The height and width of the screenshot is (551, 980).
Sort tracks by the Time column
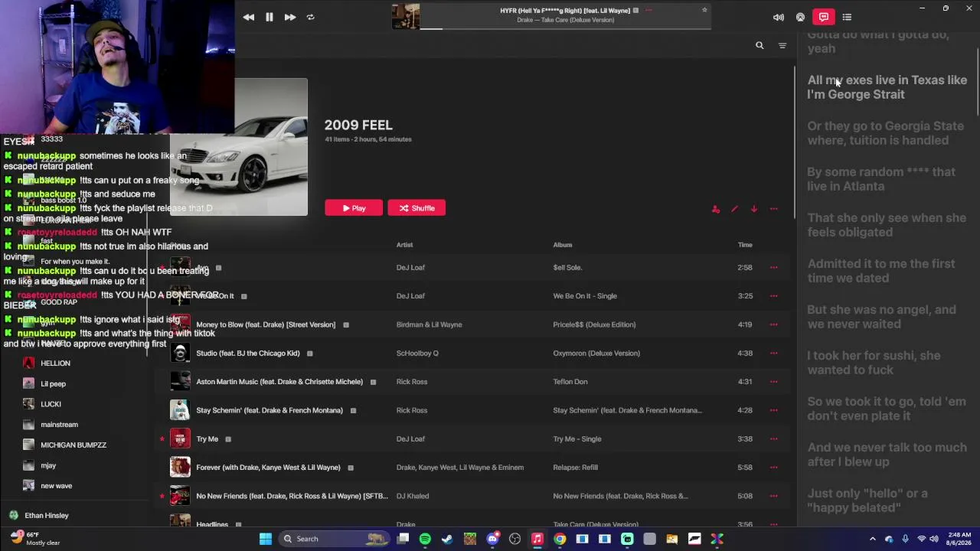(745, 245)
